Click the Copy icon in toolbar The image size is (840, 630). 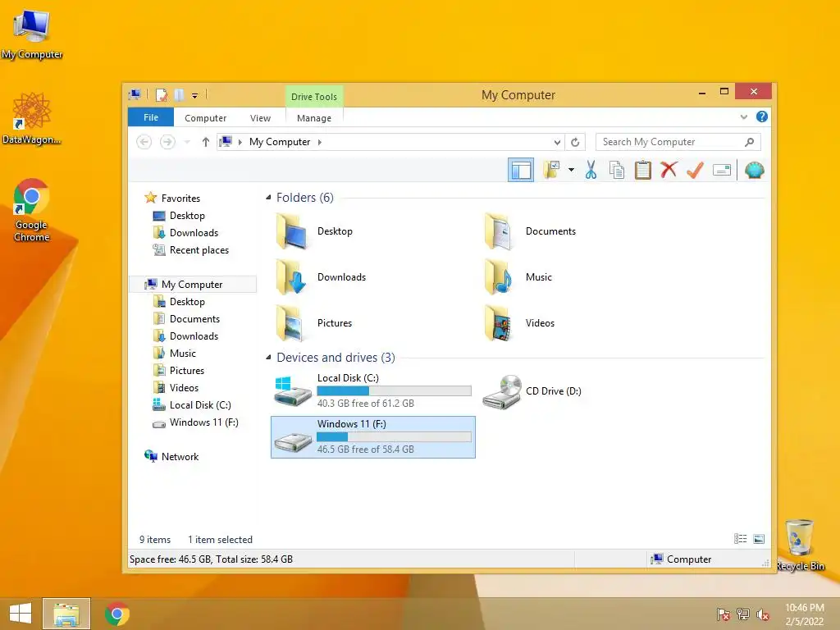[617, 171]
